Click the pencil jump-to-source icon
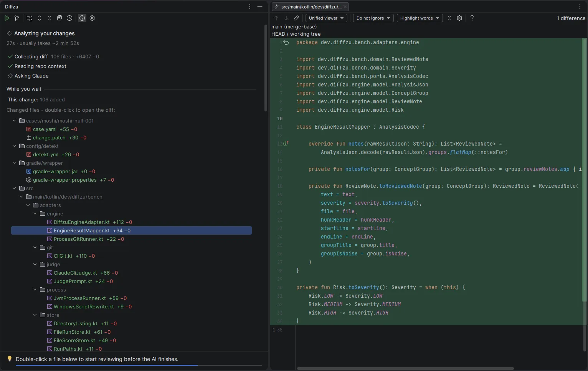The height and width of the screenshot is (371, 588). (296, 18)
